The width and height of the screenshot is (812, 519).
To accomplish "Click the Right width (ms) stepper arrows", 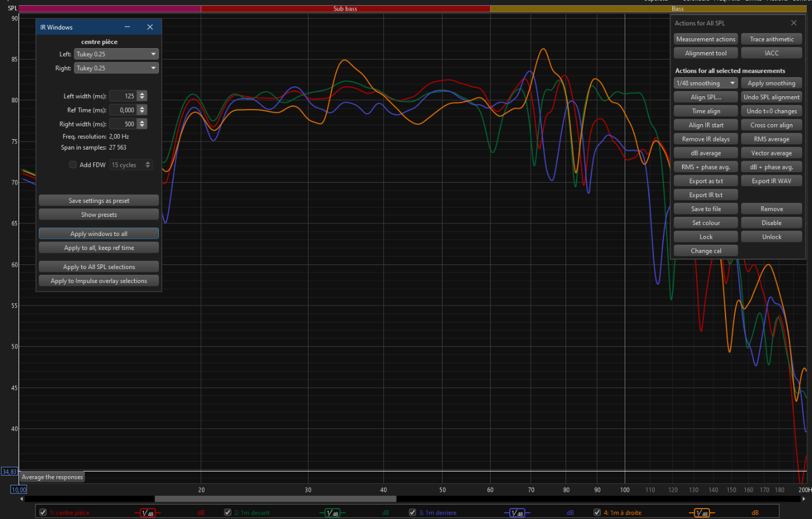I will click(142, 124).
